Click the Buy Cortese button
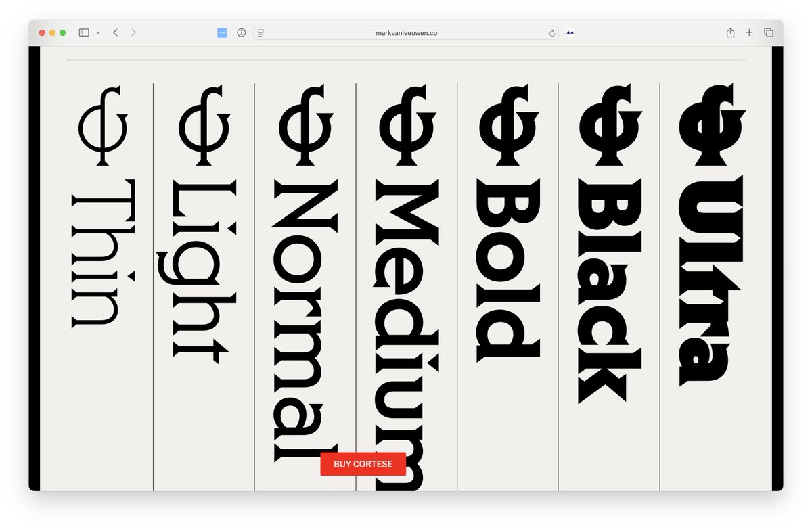 click(363, 464)
